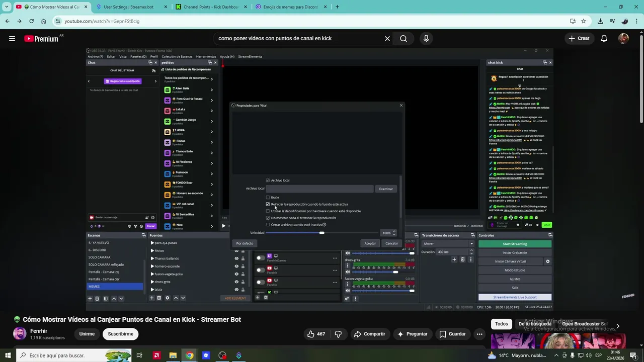
Task: Toggle No mostrar nada al terminar checkbox
Action: coord(268,218)
